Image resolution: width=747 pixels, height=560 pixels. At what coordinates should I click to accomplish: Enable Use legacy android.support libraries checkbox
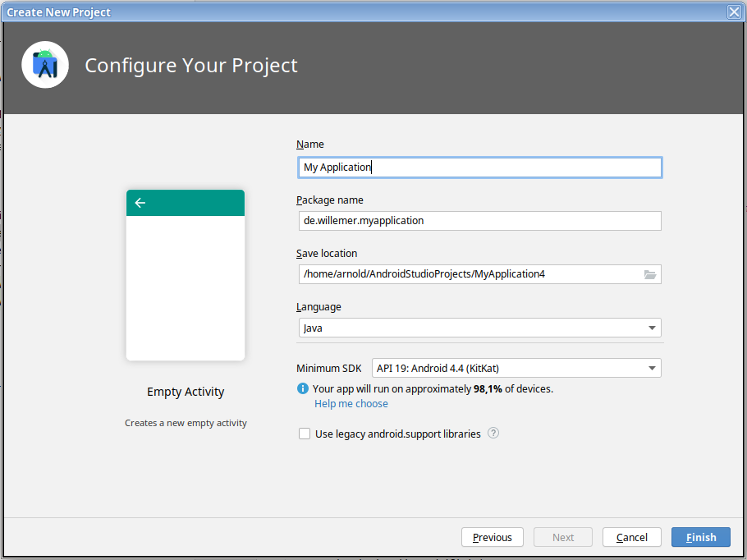(305, 434)
